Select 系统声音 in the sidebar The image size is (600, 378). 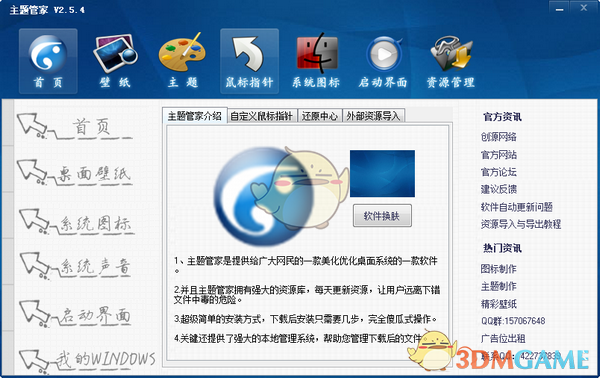click(x=76, y=266)
